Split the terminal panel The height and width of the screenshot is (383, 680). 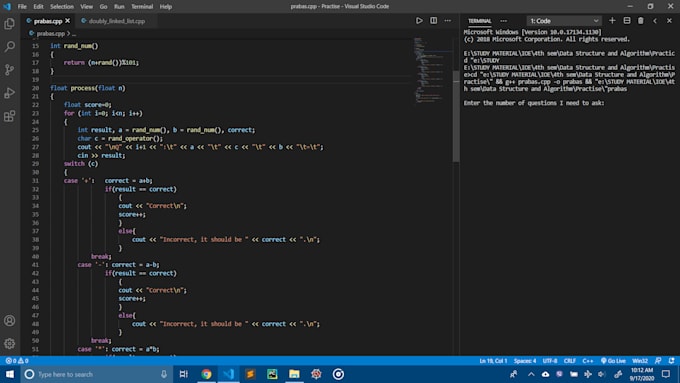pyautogui.click(x=627, y=21)
